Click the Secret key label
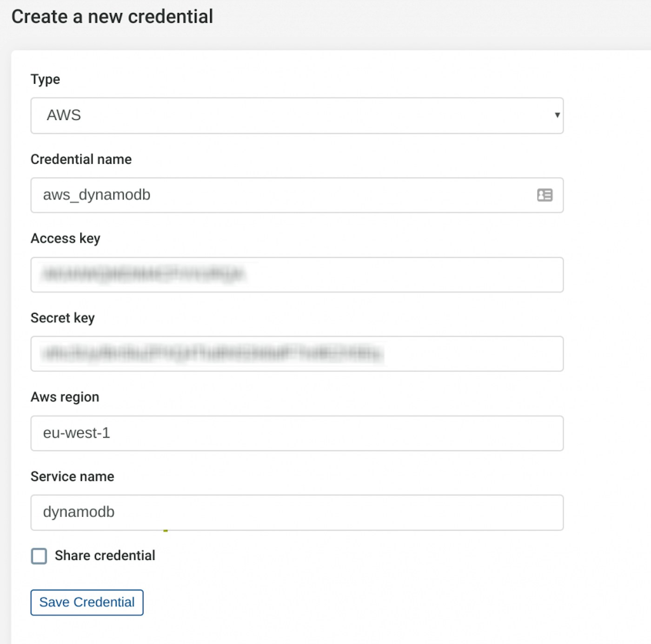The image size is (651, 644). coord(62,318)
